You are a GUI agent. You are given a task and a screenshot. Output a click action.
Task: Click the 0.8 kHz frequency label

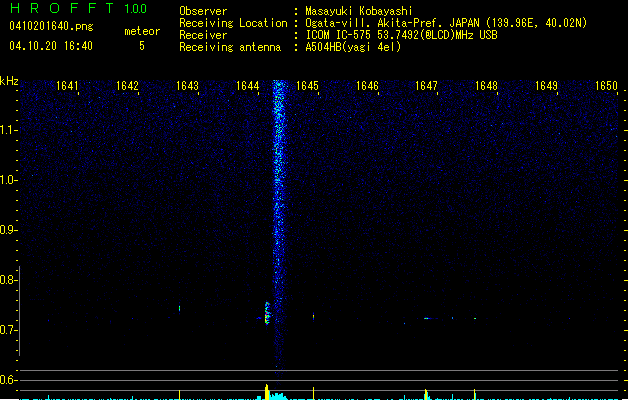pos(8,280)
